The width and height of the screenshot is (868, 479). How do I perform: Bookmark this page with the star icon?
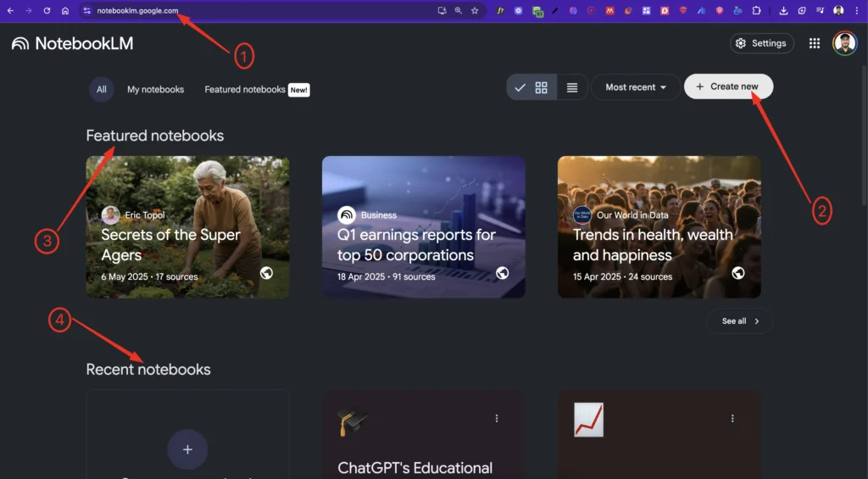click(475, 10)
